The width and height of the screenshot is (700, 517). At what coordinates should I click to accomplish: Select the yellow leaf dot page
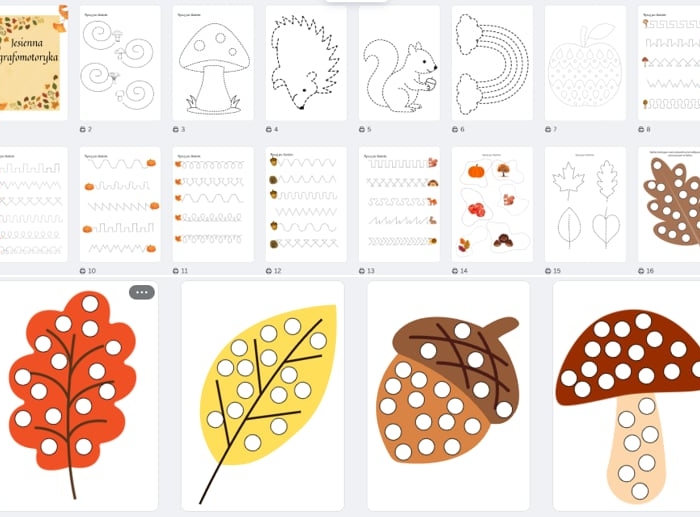point(262,396)
